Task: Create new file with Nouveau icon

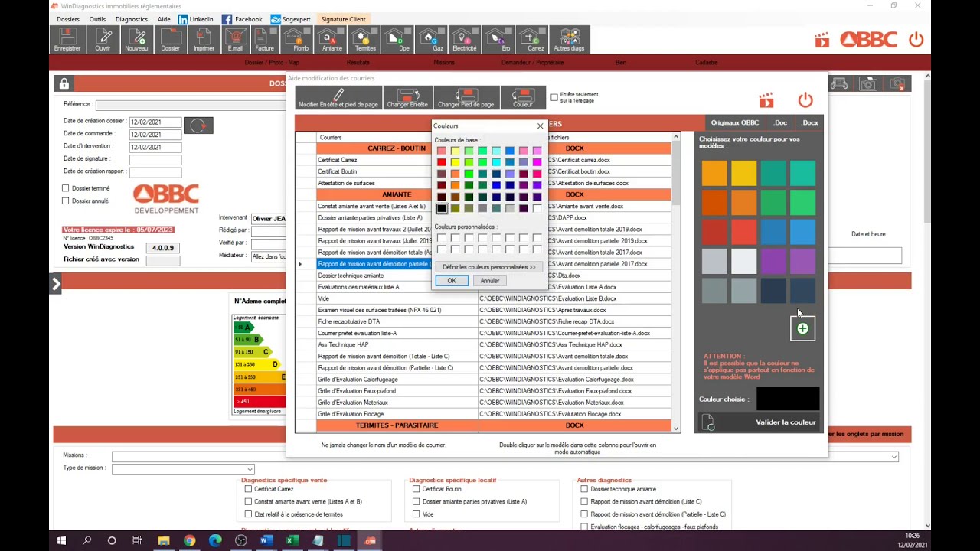Action: pos(136,40)
